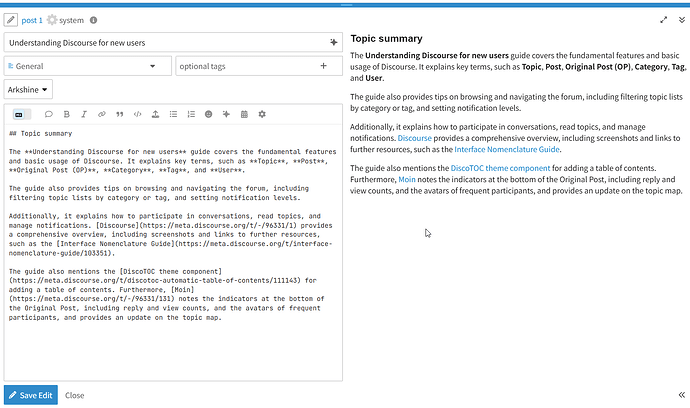The image size is (690, 408).
Task: Click the system user avatar icon
Action: click(x=52, y=20)
